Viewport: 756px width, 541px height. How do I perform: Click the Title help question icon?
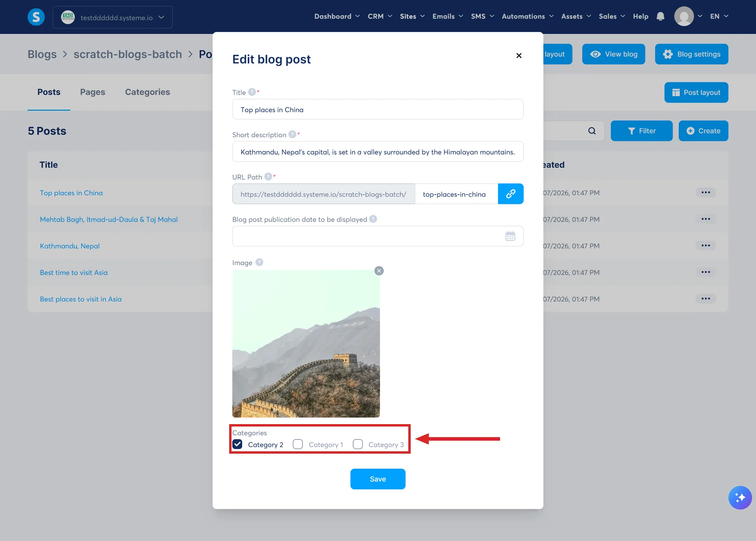click(252, 92)
